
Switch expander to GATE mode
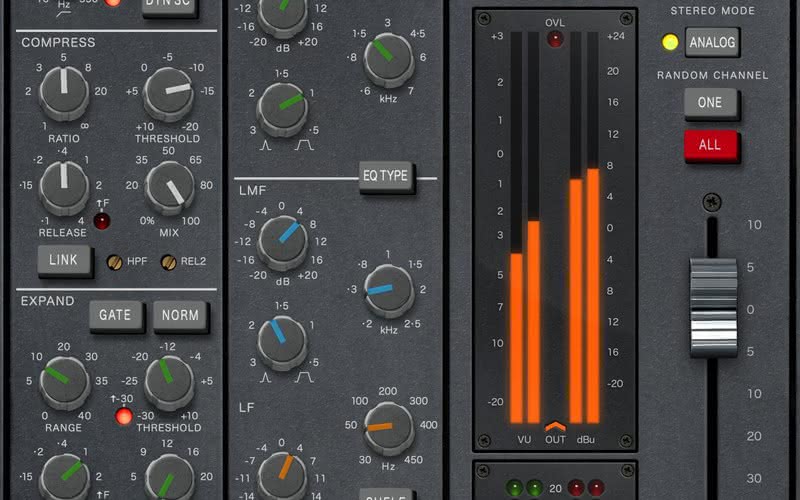115,315
